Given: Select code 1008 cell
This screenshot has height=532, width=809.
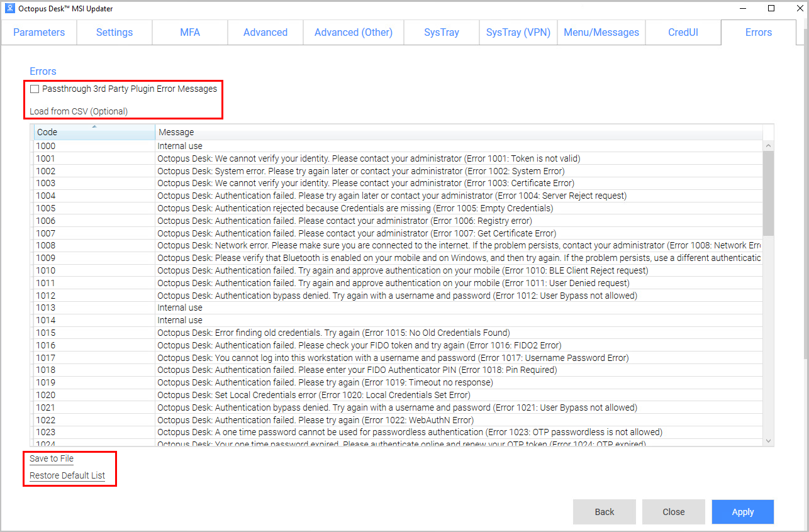Looking at the screenshot, I should point(94,245).
